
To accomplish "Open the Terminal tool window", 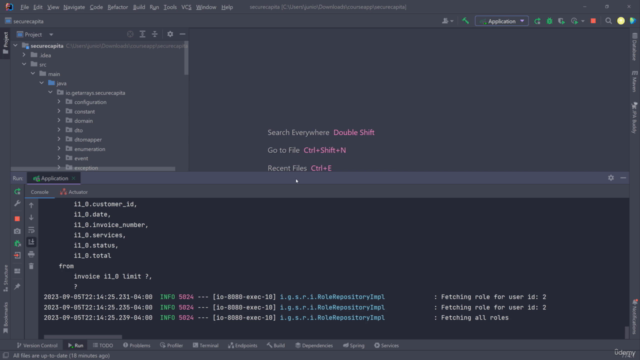I will click(x=206, y=345).
